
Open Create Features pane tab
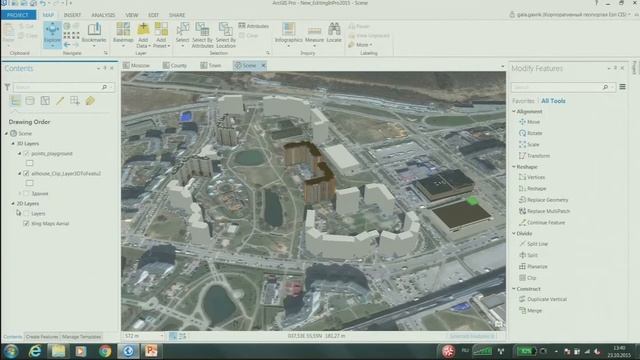pos(42,337)
